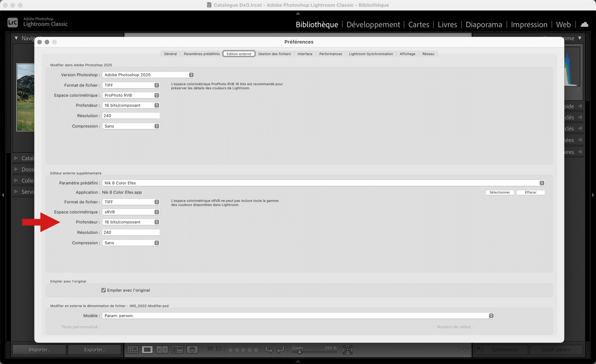Click the Synchroniser button
Image resolution: width=596 pixels, height=364 pixels.
click(x=505, y=349)
